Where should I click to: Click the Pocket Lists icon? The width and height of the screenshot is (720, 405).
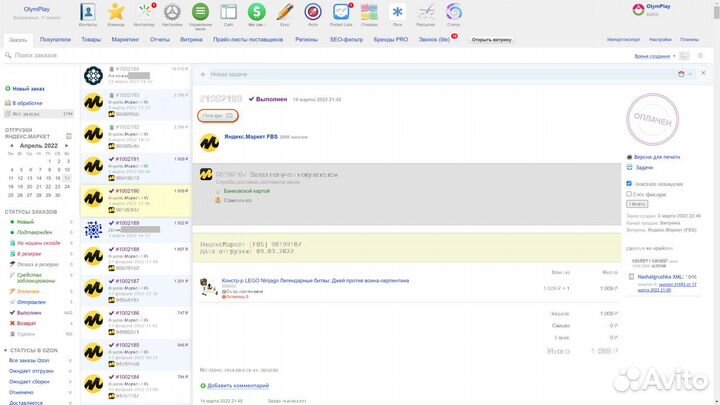tap(341, 12)
